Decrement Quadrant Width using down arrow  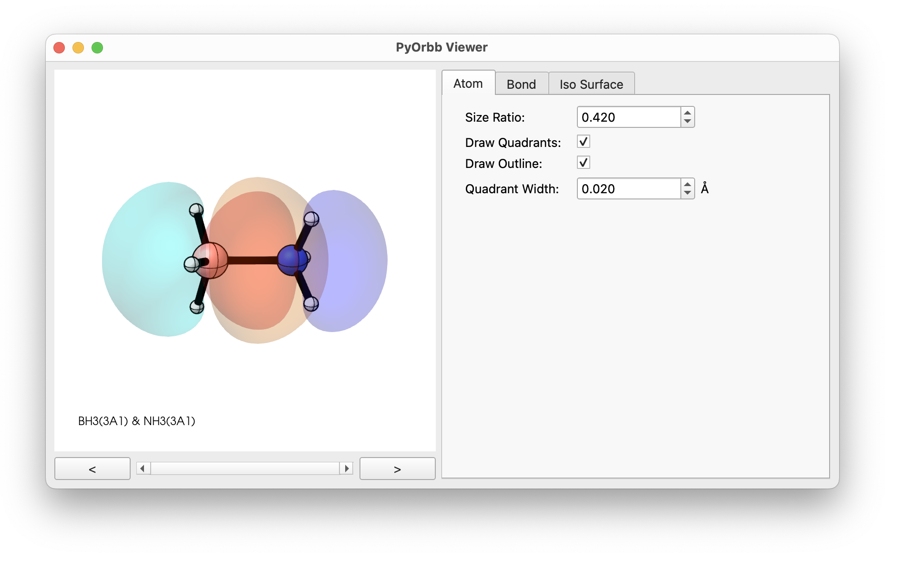(688, 193)
